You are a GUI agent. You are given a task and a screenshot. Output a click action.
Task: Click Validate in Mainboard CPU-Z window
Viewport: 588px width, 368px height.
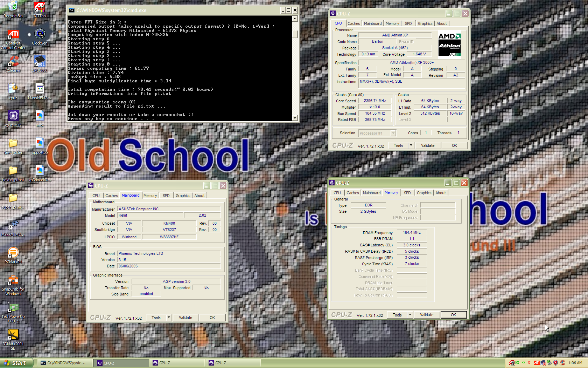click(x=185, y=318)
